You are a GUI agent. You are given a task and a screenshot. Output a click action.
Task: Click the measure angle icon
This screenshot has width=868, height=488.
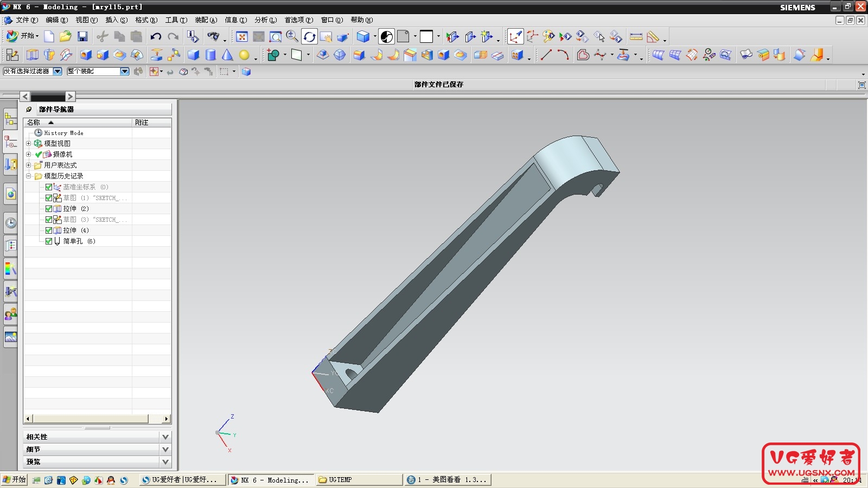tap(653, 36)
